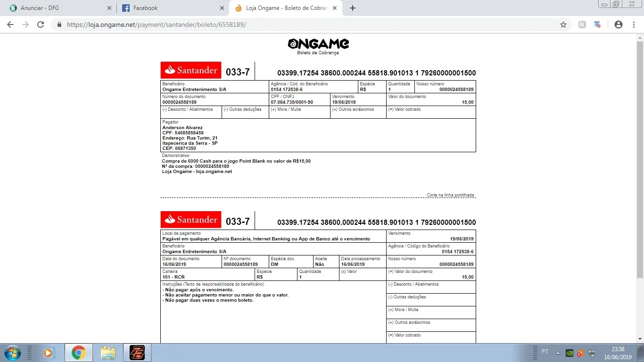This screenshot has height=362, width=644.
Task: Click the address bar URL
Action: click(x=157, y=25)
